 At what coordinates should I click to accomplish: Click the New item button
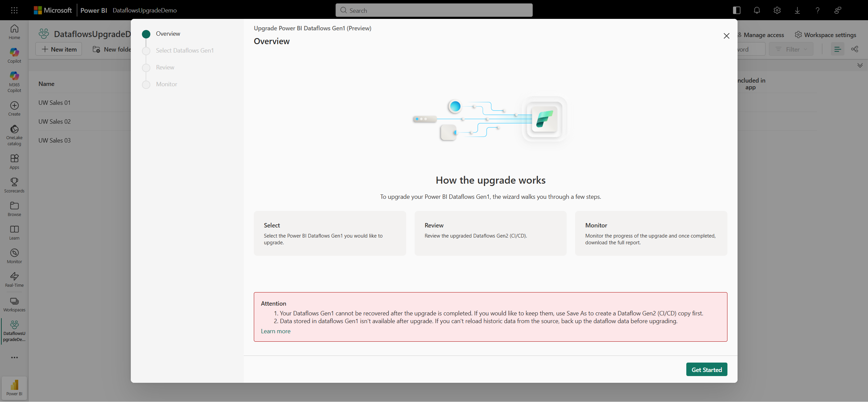[x=59, y=49]
